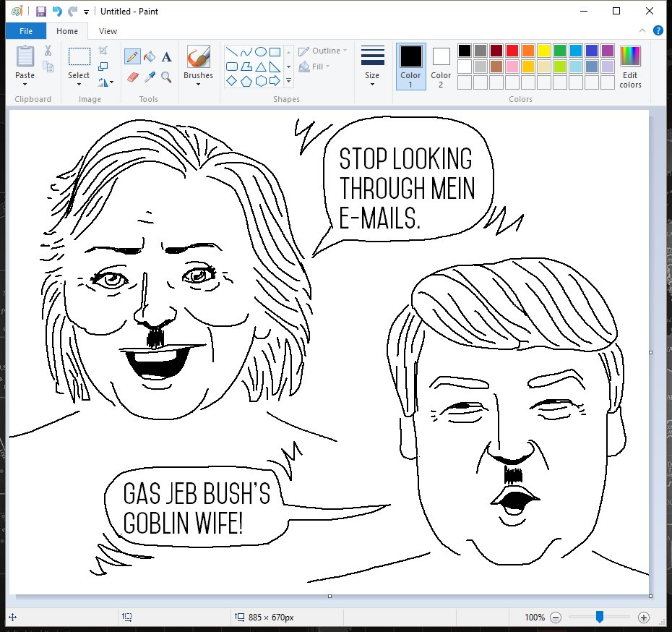Click the rectangular Select tool

[x=79, y=56]
